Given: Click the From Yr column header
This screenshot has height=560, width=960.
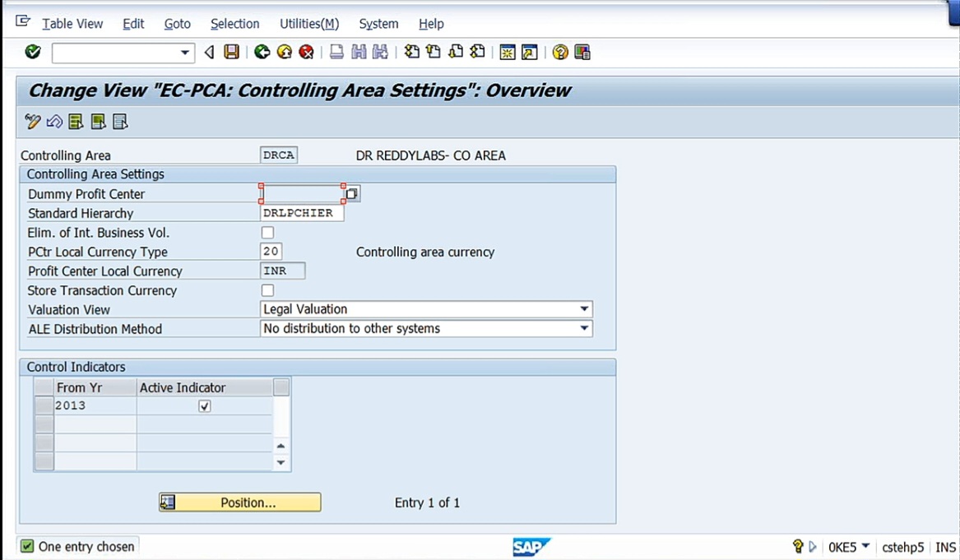Looking at the screenshot, I should click(x=95, y=387).
